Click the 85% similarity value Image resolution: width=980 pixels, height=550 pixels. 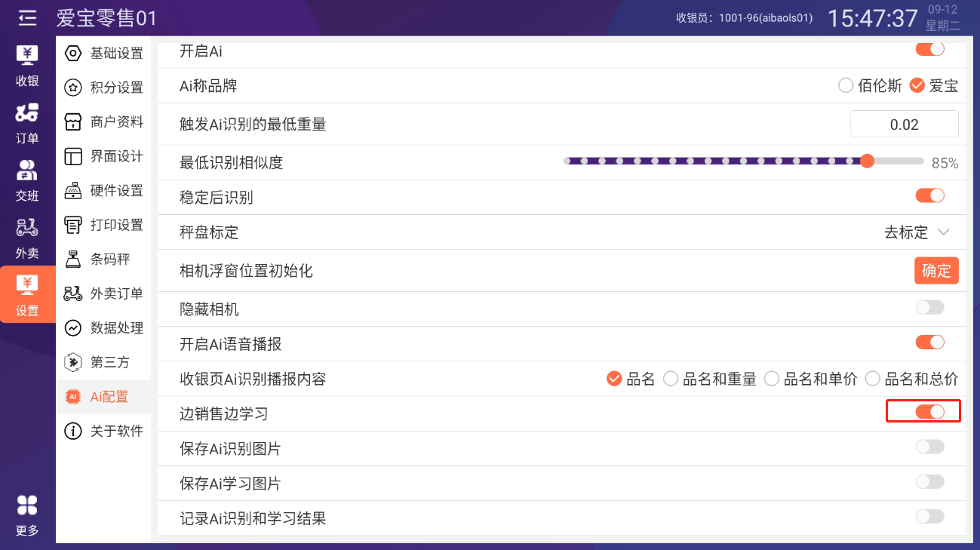pyautogui.click(x=945, y=163)
